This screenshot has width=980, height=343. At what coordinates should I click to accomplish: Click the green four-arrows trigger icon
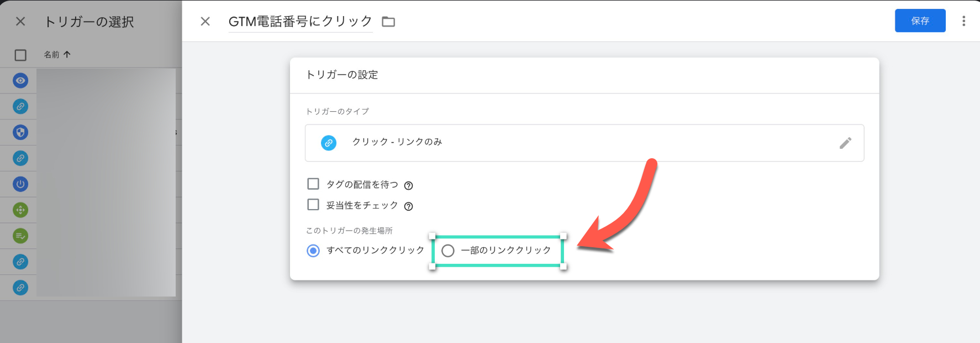20,210
